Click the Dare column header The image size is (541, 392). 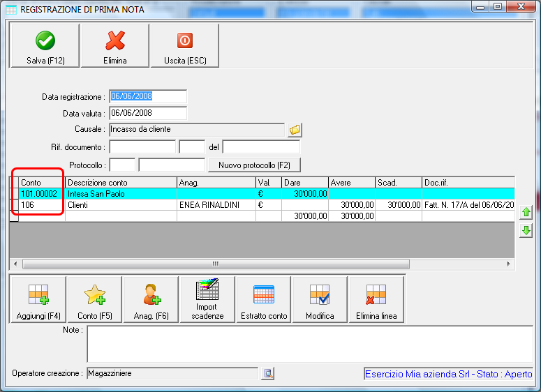(x=305, y=183)
